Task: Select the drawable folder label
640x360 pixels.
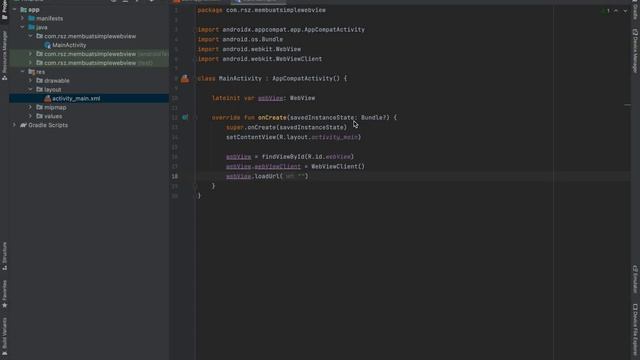Action: pos(57,81)
